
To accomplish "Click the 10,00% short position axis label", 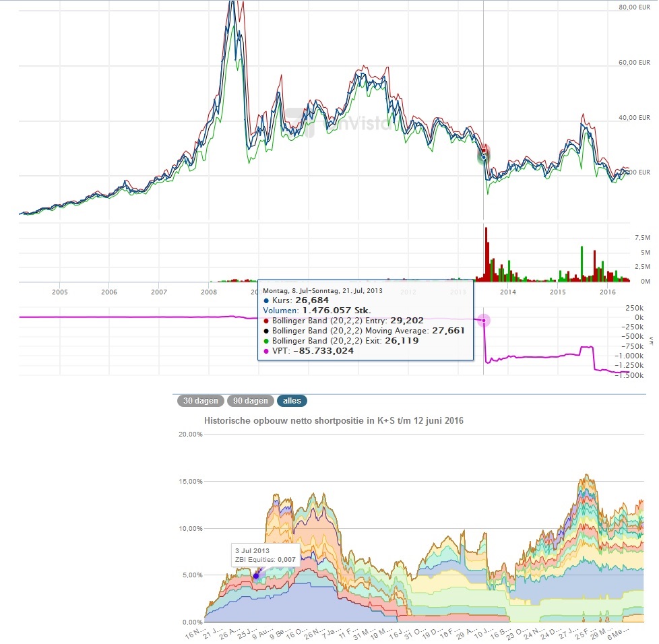I will coord(191,529).
